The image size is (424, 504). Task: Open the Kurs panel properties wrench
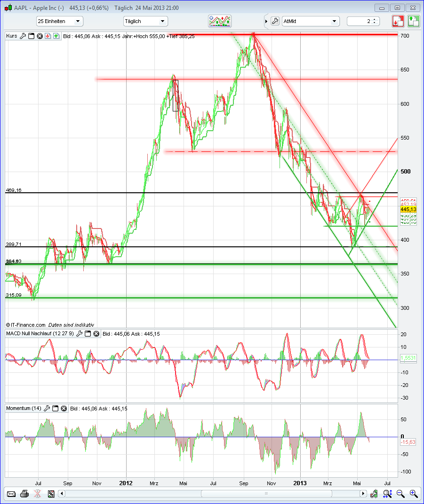click(x=23, y=36)
